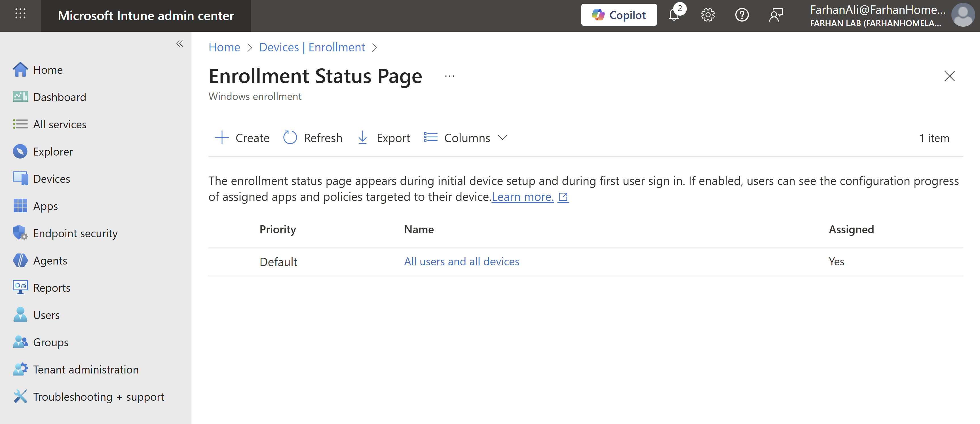Refresh the enrollment status list

313,138
